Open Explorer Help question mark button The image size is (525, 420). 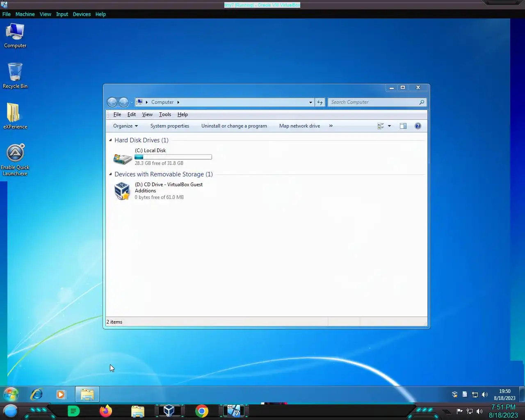pyautogui.click(x=418, y=126)
